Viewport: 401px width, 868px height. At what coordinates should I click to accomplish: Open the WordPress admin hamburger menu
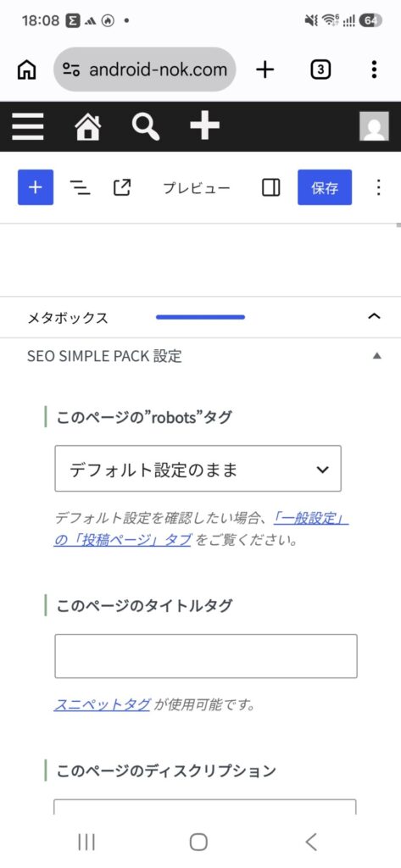[27, 126]
